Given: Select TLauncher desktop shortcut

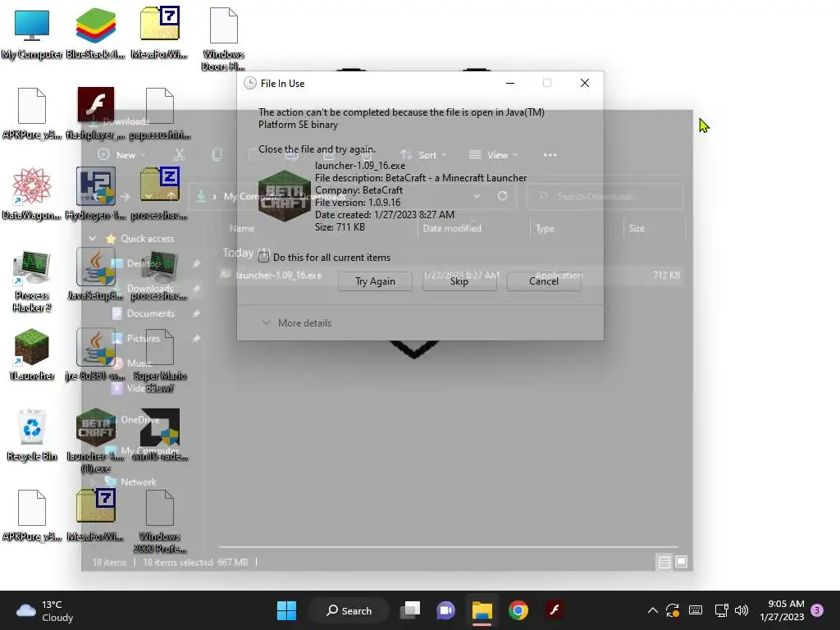Looking at the screenshot, I should (32, 354).
